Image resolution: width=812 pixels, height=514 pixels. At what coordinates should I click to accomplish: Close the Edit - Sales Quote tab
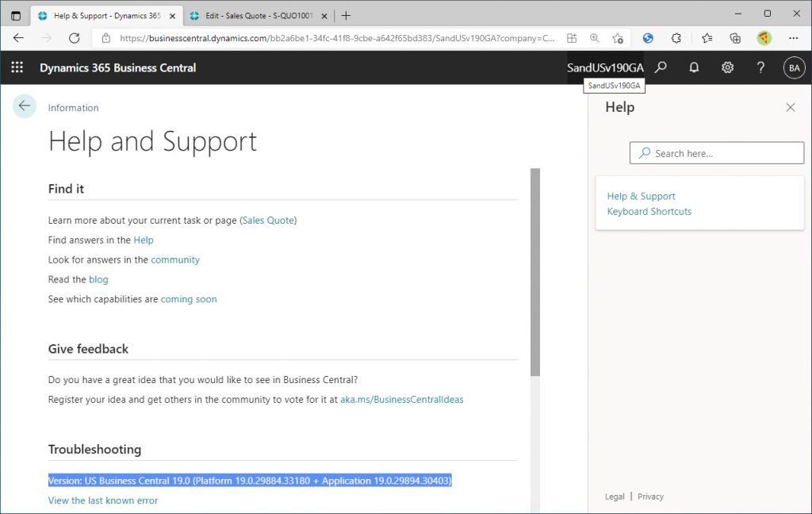pyautogui.click(x=324, y=16)
